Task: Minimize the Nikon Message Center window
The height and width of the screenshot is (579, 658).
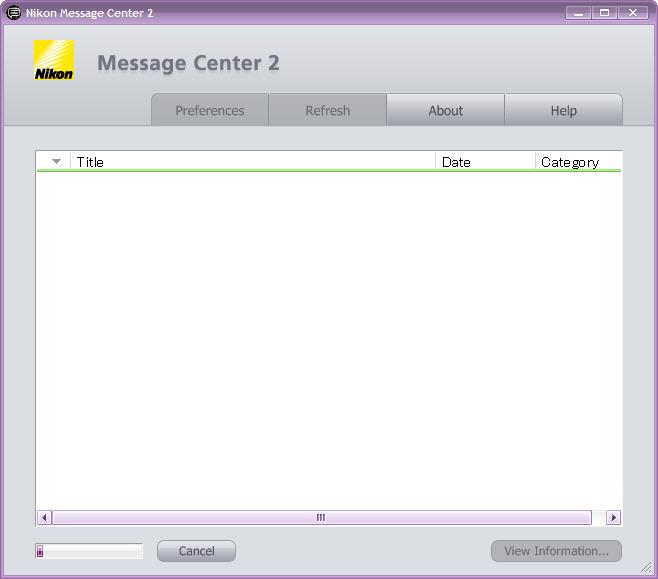Action: (578, 13)
